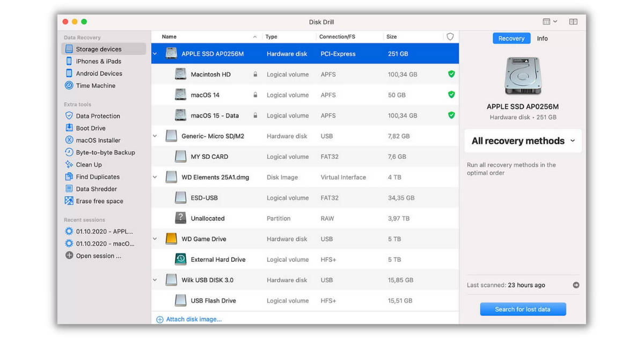Collapse the APPLE SSD AP0256M disk entry

pyautogui.click(x=155, y=54)
